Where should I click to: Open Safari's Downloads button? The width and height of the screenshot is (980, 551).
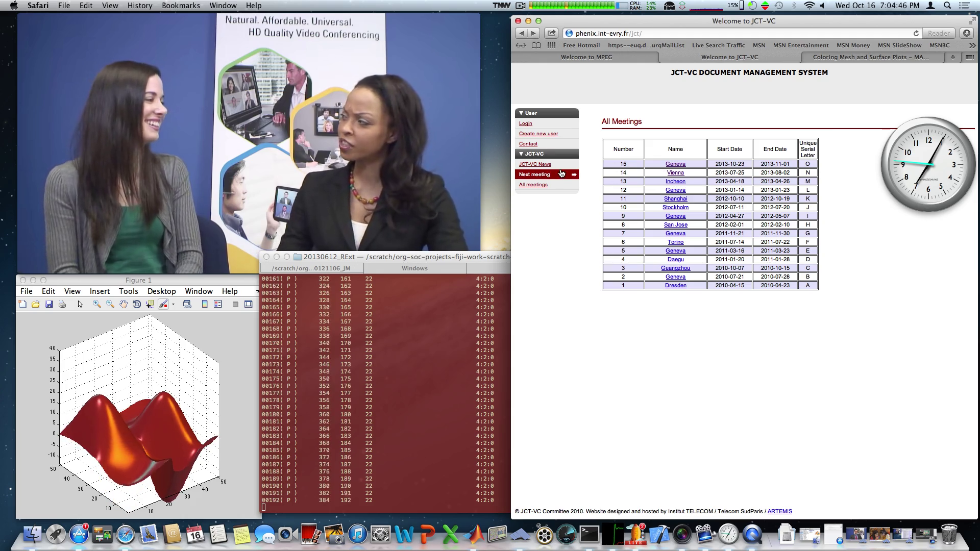tap(966, 33)
